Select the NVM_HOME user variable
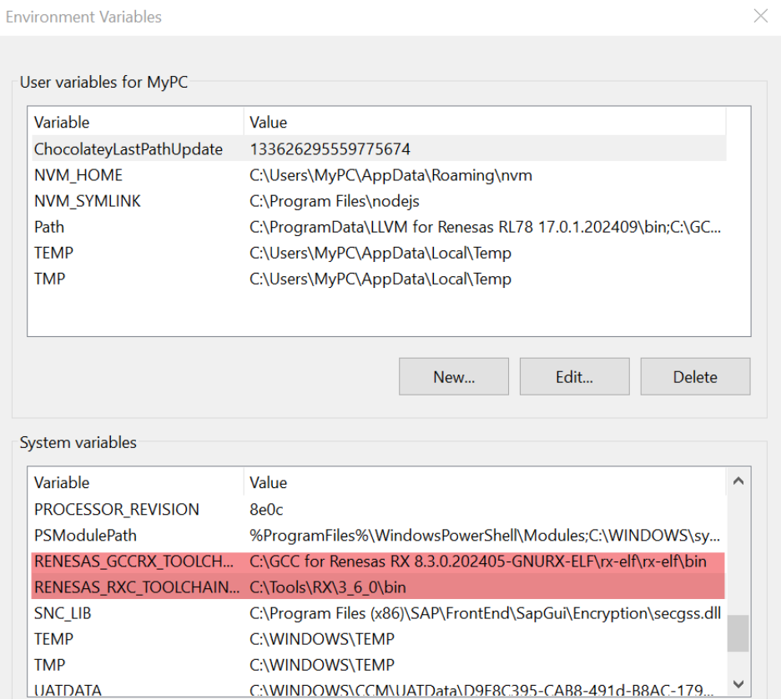 (379, 175)
